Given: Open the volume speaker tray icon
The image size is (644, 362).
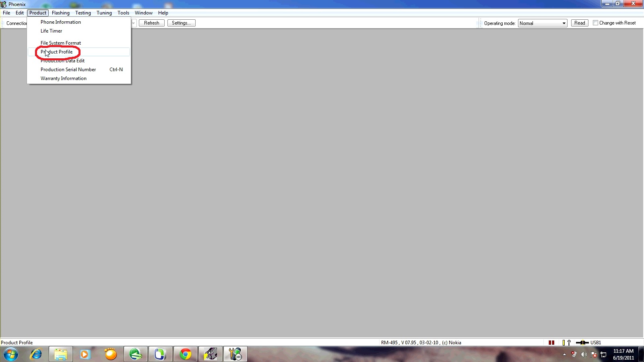Looking at the screenshot, I should click(x=584, y=354).
